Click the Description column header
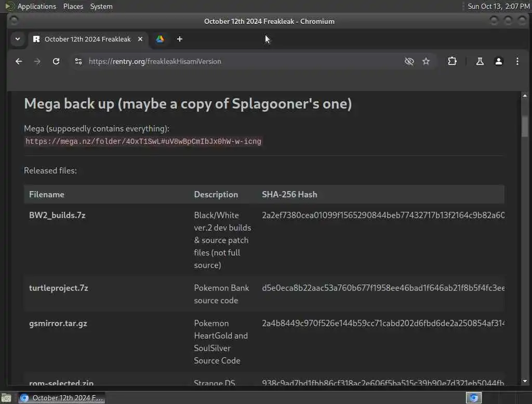The width and height of the screenshot is (532, 404). click(x=216, y=194)
